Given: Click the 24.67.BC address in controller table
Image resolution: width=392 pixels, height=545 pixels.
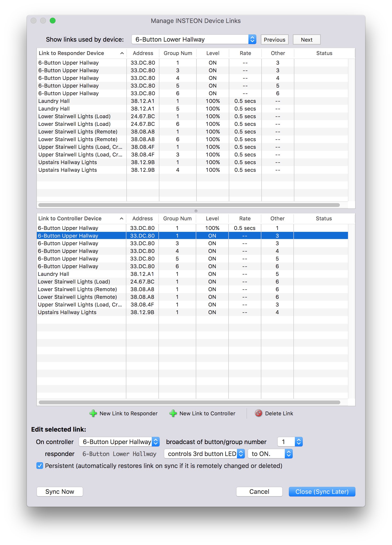Looking at the screenshot, I should (x=142, y=282).
